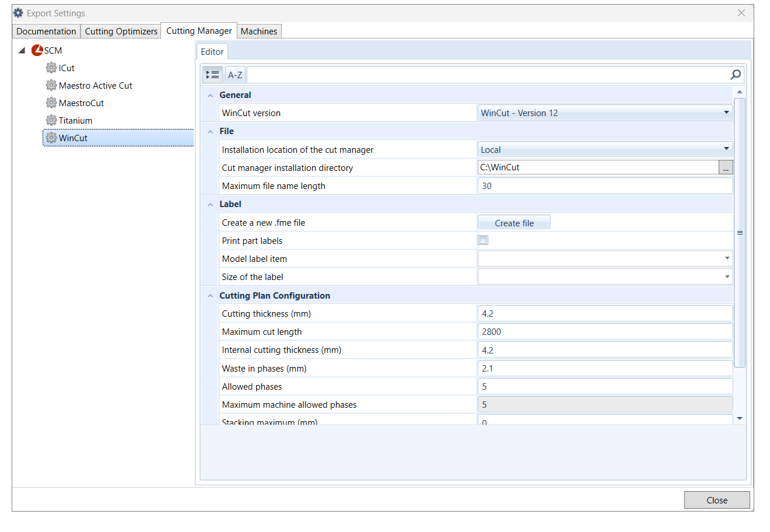Switch to the Machines tab

(259, 31)
